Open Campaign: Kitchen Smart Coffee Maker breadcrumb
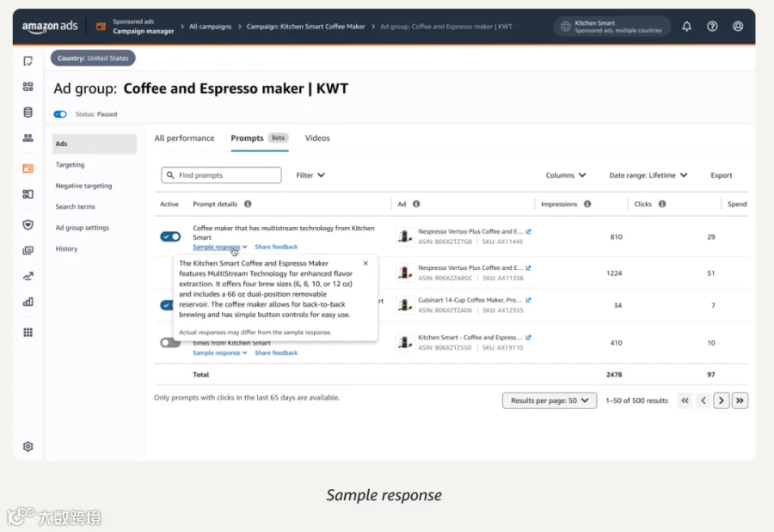The height and width of the screenshot is (532, 774). pyautogui.click(x=305, y=27)
